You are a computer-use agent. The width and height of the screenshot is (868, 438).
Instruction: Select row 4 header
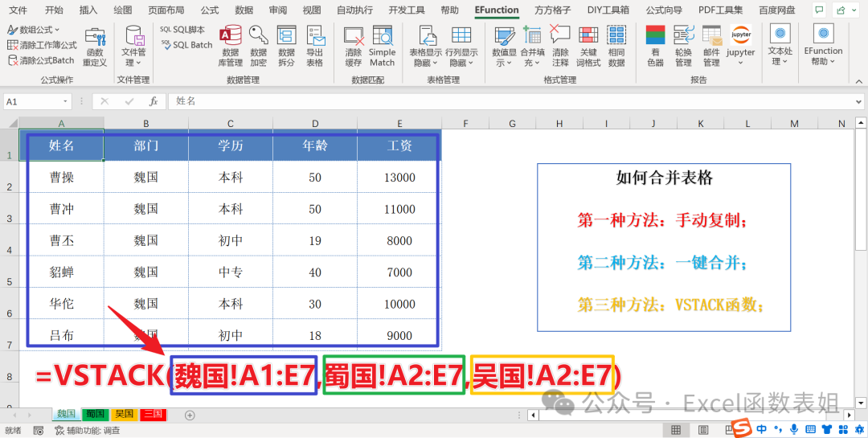[x=10, y=239]
